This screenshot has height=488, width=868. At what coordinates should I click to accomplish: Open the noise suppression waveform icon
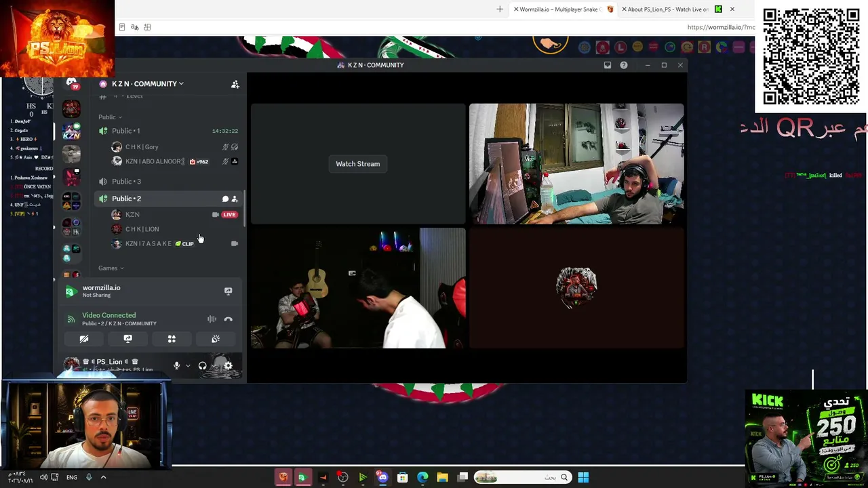point(212,319)
